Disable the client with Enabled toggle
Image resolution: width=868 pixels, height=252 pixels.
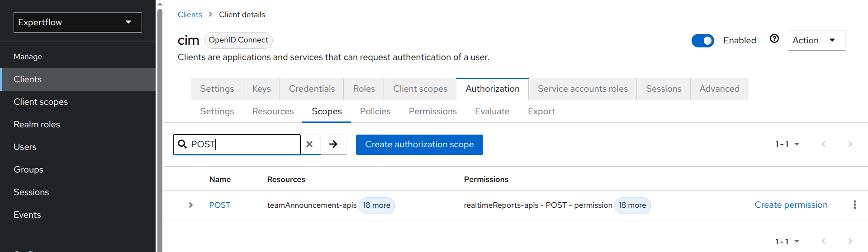[702, 41]
